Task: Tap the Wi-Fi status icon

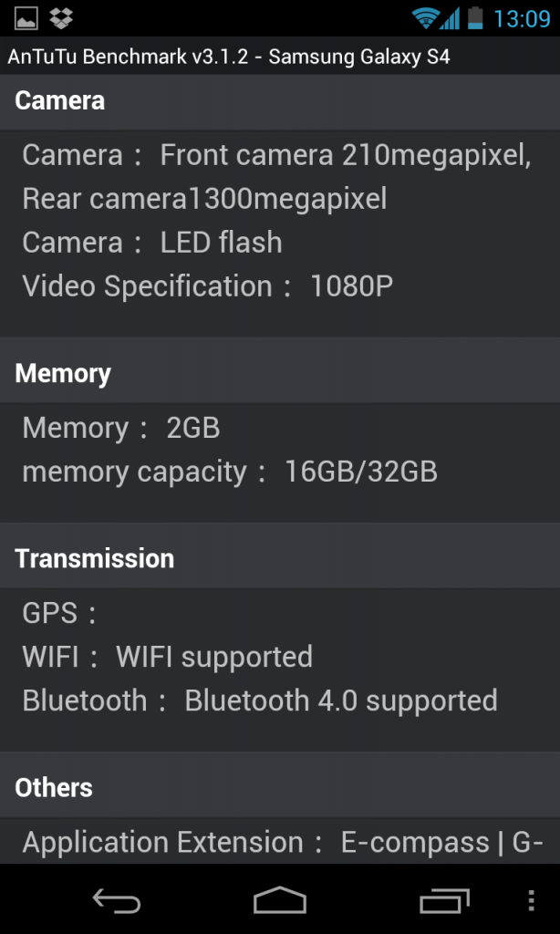Action: point(424,17)
